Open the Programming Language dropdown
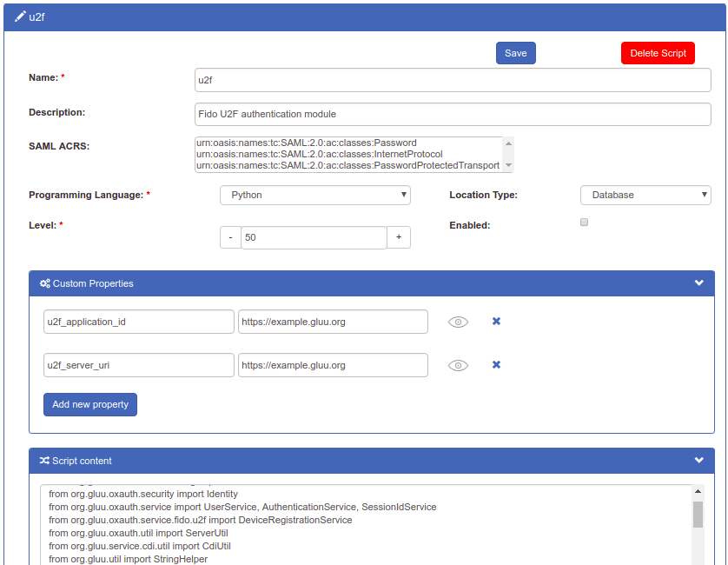This screenshot has height=565, width=728. pos(314,195)
